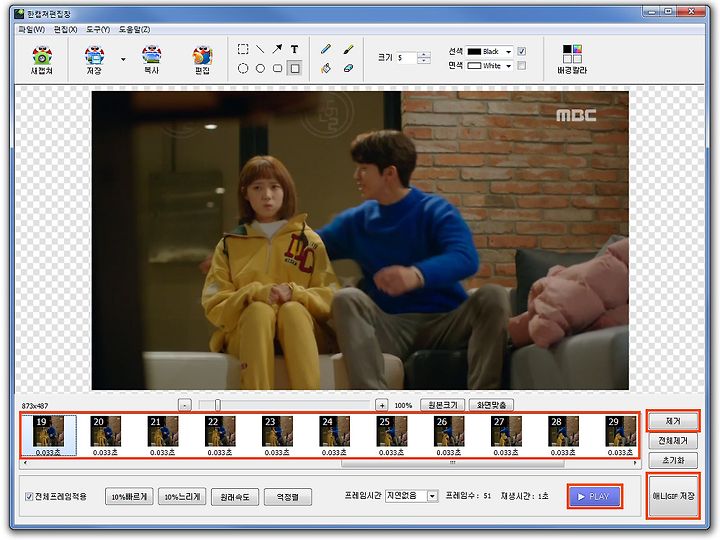Select frame 19 thumbnail
Image resolution: width=720 pixels, height=540 pixels.
(x=48, y=435)
